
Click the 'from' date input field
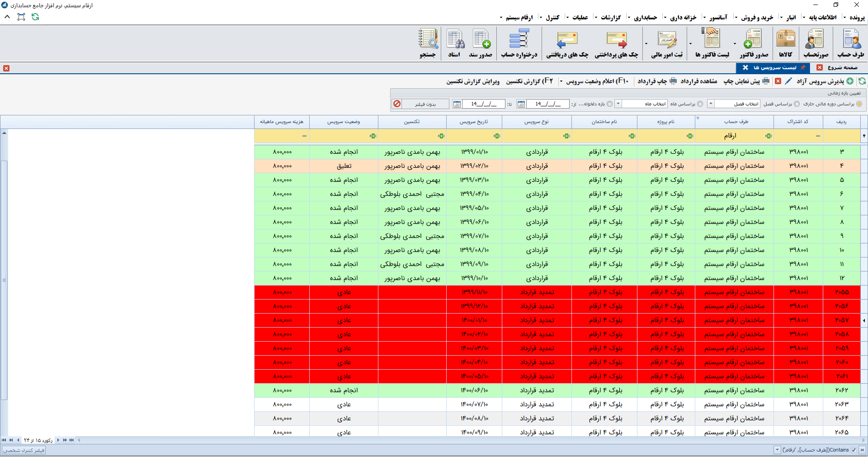point(547,104)
